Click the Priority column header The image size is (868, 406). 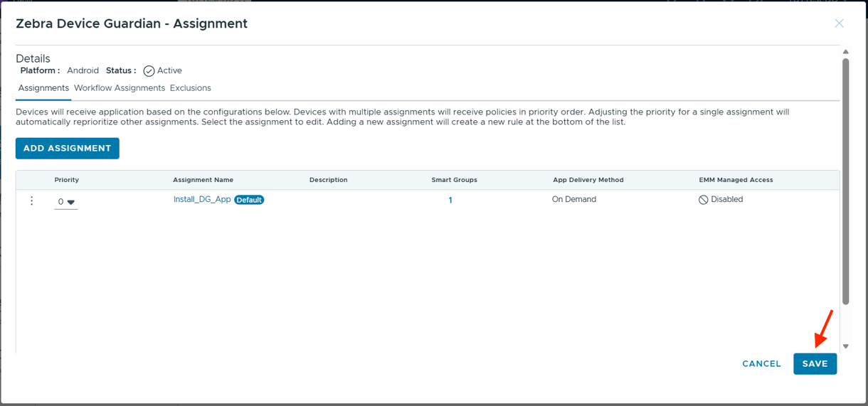pos(67,180)
